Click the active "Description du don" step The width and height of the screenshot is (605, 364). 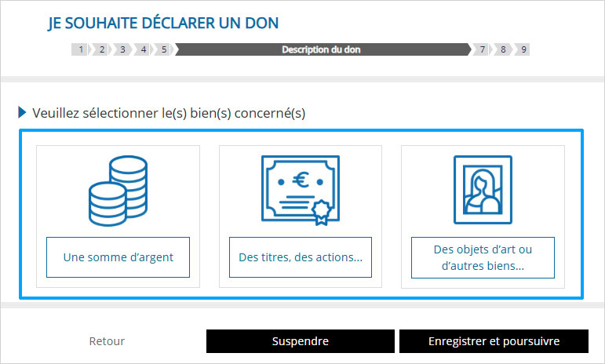pos(321,49)
